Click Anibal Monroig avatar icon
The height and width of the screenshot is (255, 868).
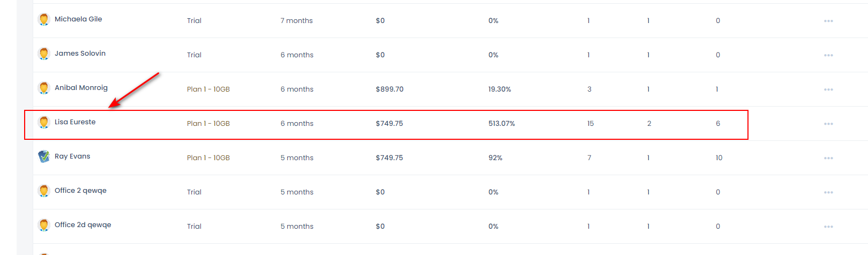[44, 88]
